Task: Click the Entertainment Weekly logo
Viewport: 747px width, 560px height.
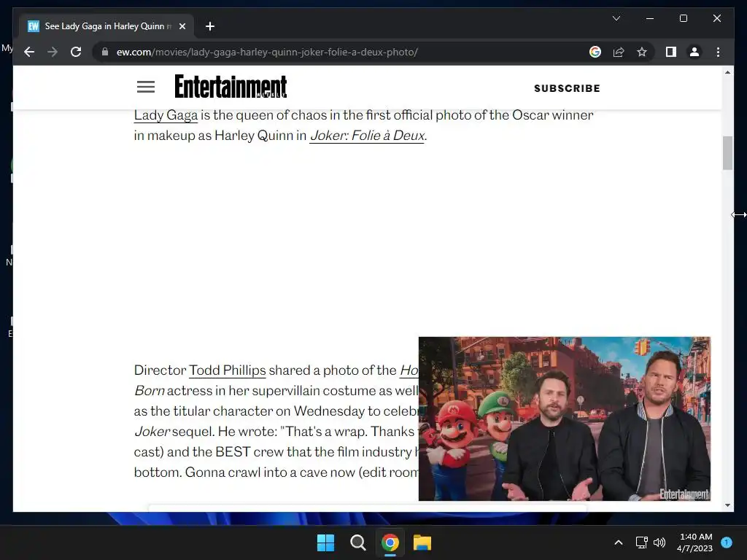Action: point(231,86)
